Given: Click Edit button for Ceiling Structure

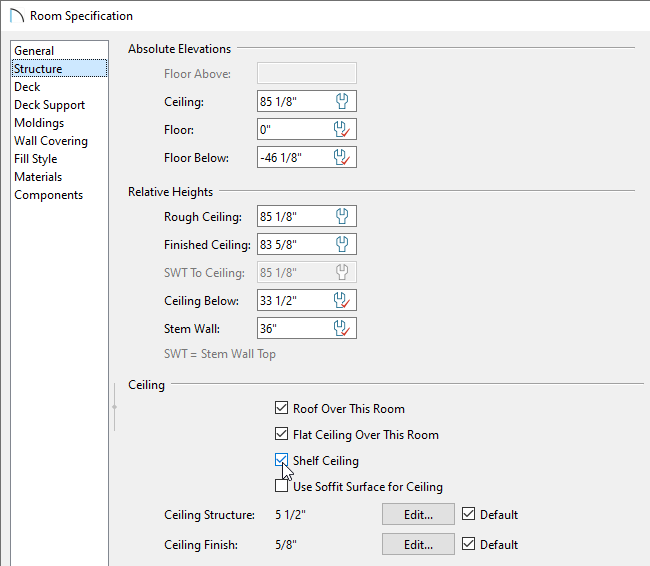Looking at the screenshot, I should pyautogui.click(x=417, y=515).
